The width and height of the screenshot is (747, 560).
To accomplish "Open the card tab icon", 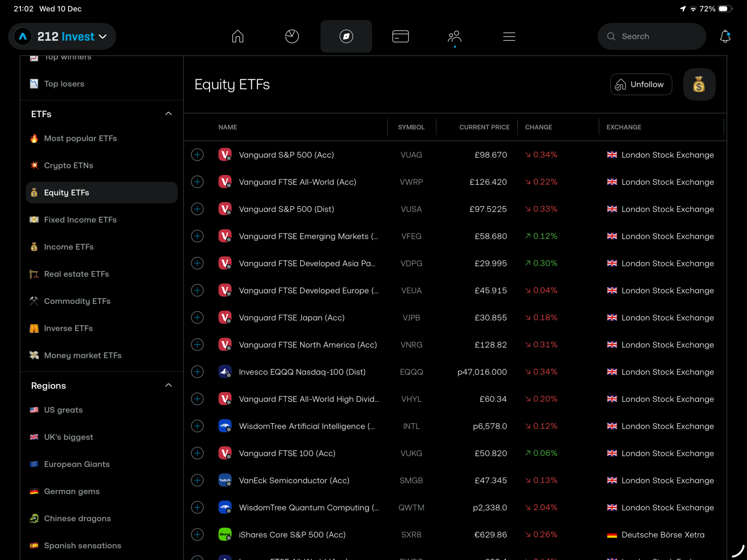I will 401,36.
